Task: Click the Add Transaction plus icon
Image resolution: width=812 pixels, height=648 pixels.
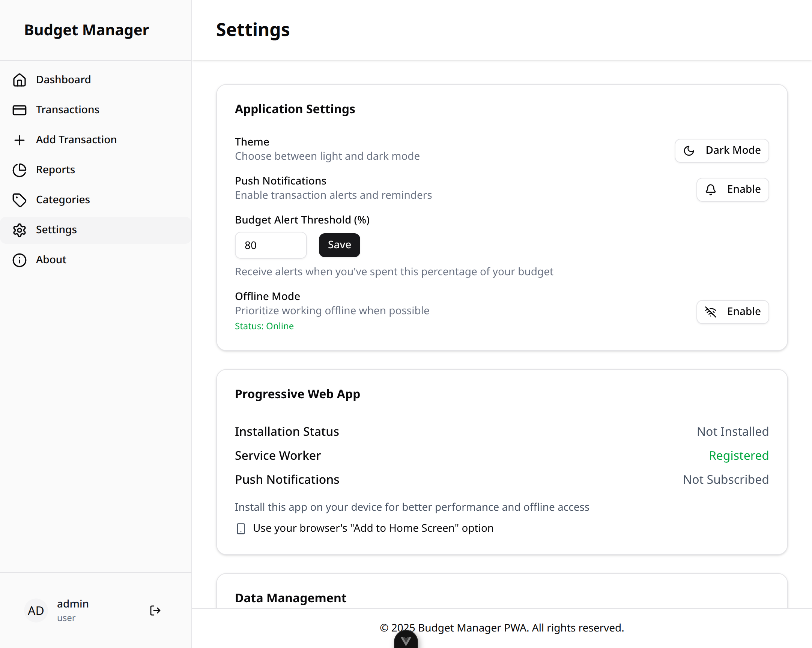Action: point(19,140)
